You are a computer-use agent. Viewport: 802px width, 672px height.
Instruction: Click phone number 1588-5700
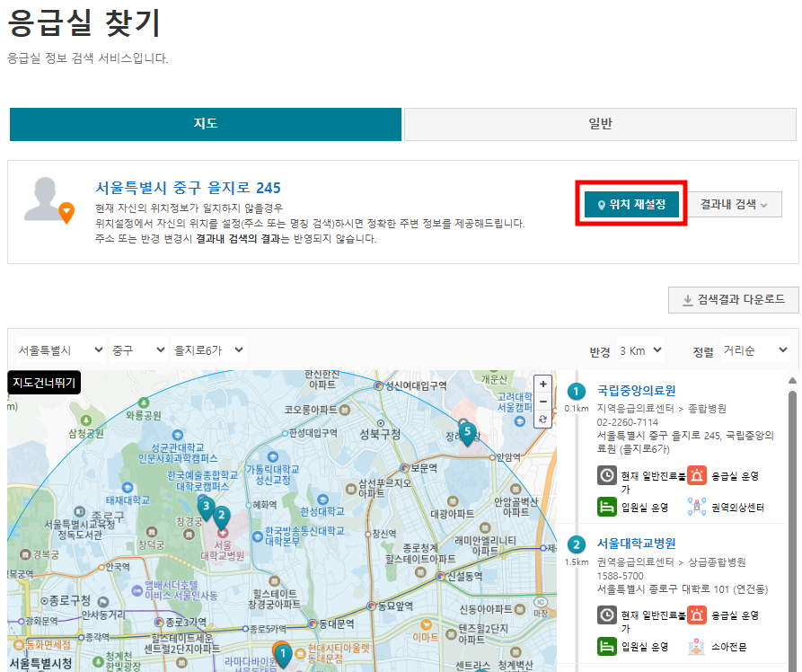click(x=620, y=576)
